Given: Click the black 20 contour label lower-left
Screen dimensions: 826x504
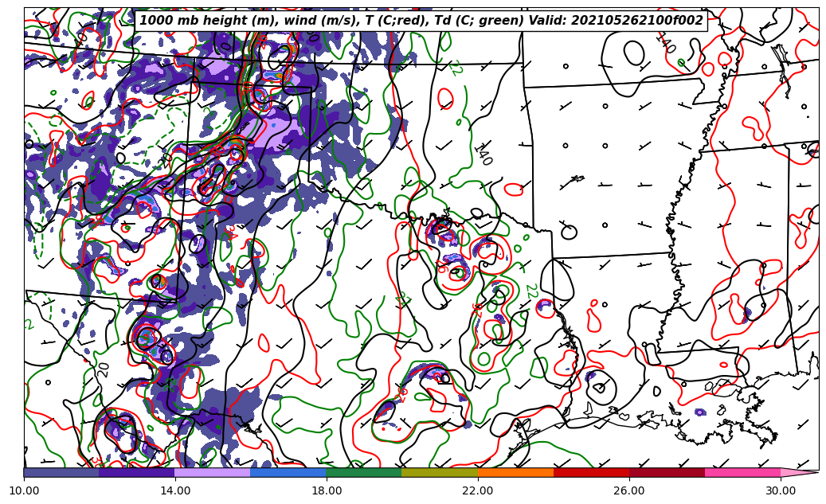Looking at the screenshot, I should point(104,369).
